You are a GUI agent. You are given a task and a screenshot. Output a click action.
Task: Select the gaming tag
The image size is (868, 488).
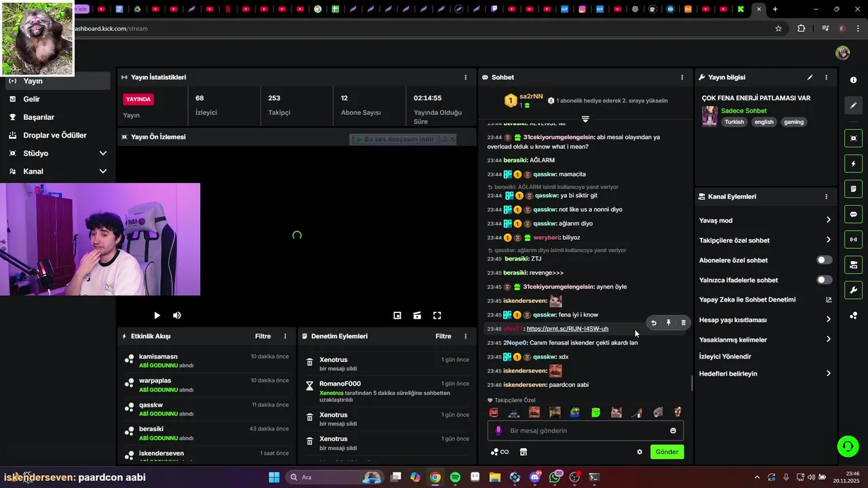coord(793,122)
